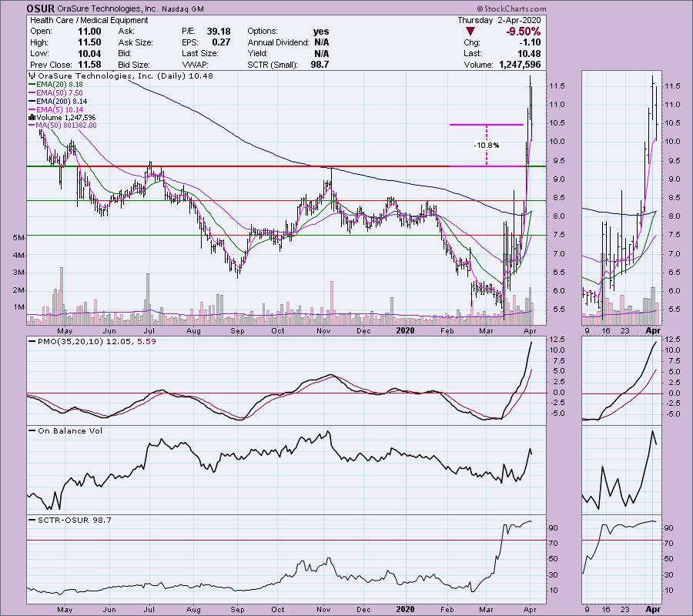Click the OSUR ticker symbol in the header

40,8
